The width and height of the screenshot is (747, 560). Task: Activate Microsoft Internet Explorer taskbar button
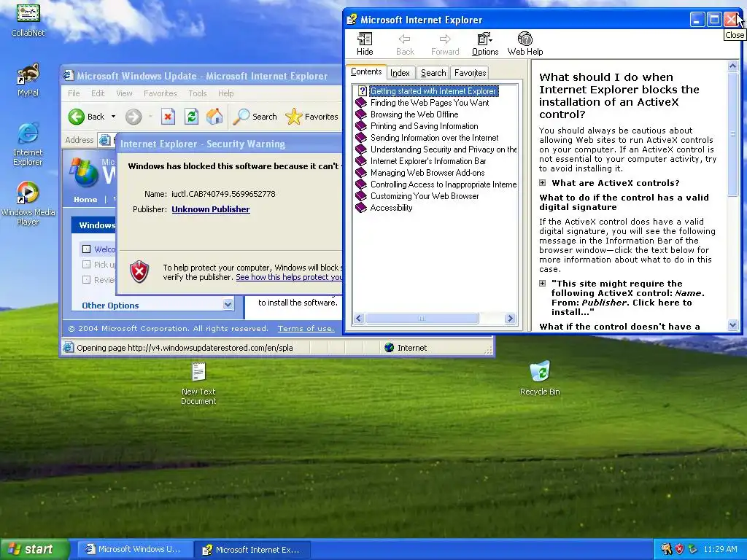252,550
